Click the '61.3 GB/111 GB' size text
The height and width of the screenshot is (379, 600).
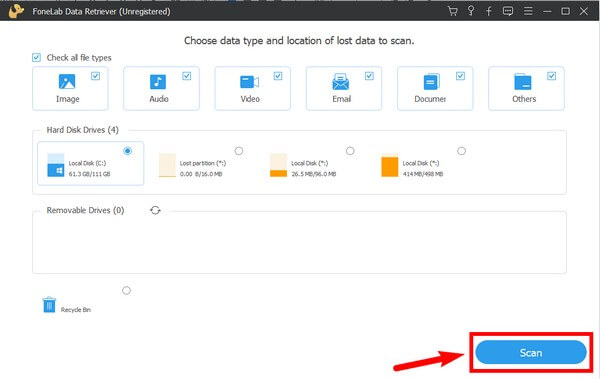(x=89, y=174)
